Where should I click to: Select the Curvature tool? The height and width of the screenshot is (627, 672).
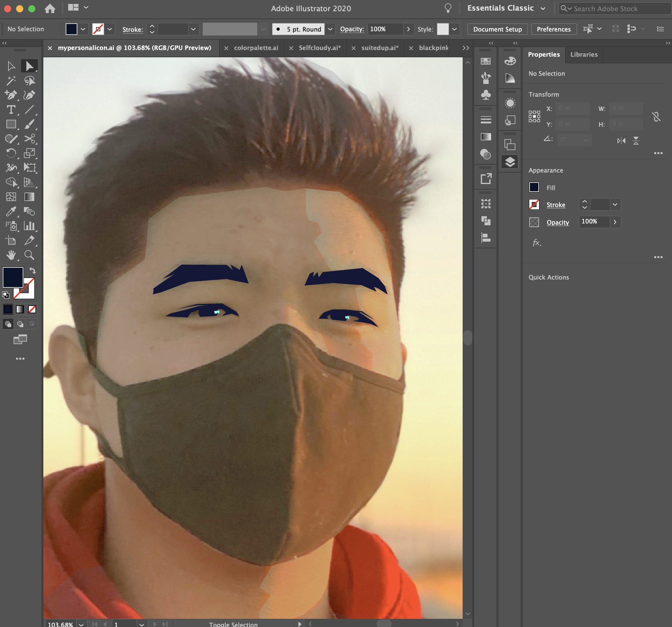pyautogui.click(x=29, y=95)
